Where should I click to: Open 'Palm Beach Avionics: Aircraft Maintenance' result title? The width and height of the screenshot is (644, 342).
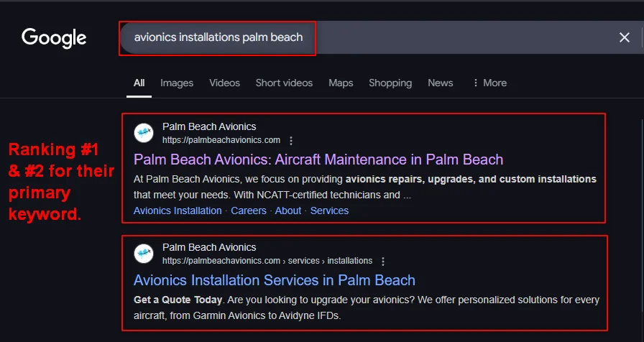pyautogui.click(x=318, y=160)
